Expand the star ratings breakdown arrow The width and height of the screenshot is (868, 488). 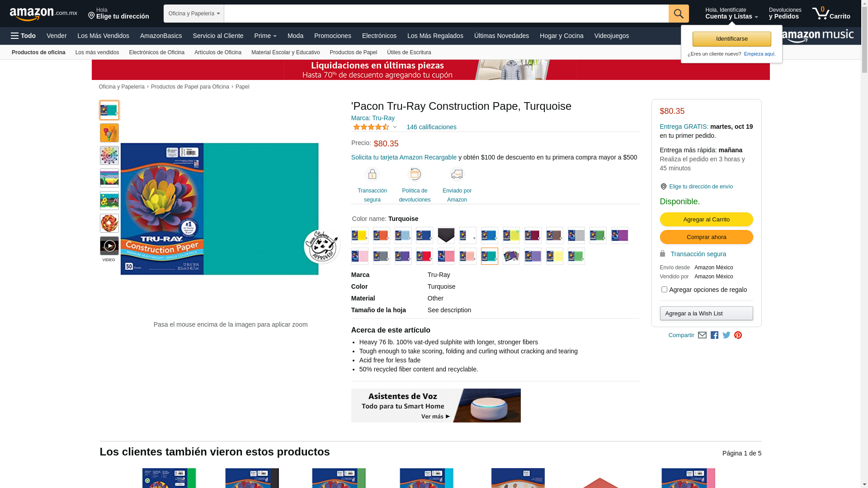pos(395,127)
